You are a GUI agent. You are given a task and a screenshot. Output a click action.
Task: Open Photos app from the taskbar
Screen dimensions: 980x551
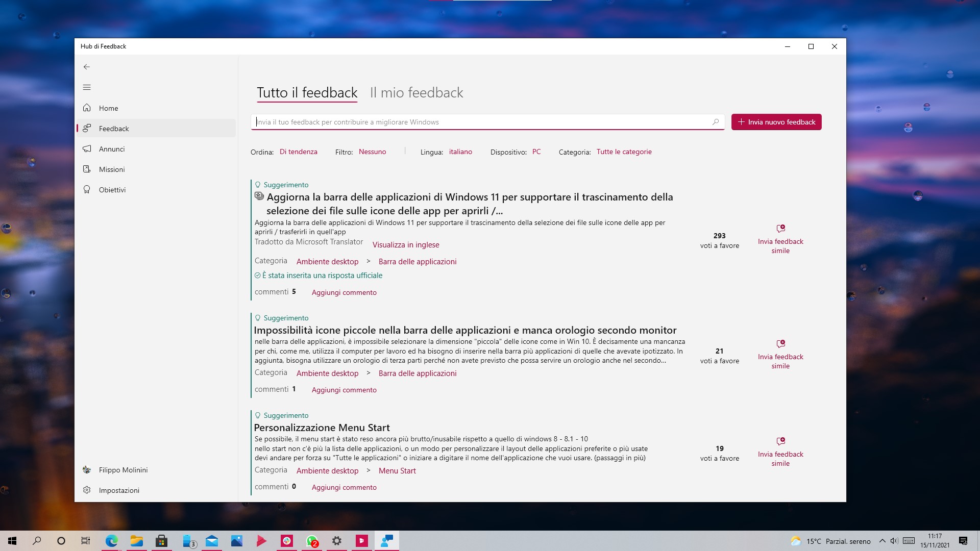click(237, 541)
